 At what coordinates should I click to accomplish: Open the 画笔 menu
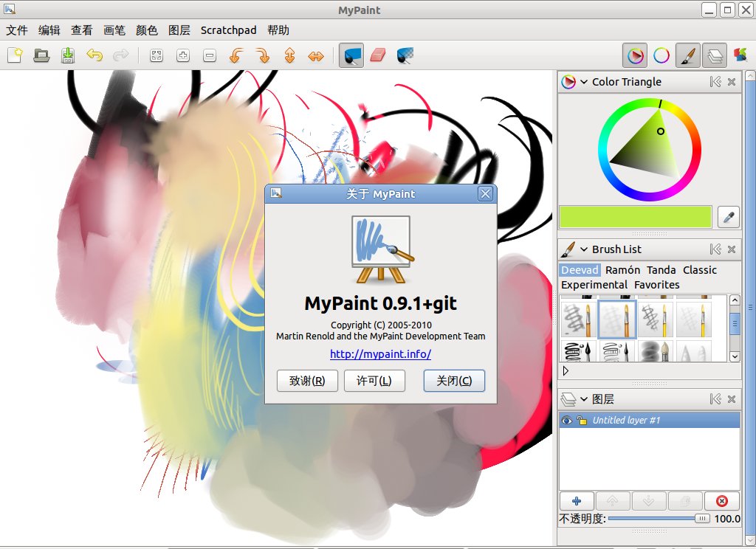(114, 30)
